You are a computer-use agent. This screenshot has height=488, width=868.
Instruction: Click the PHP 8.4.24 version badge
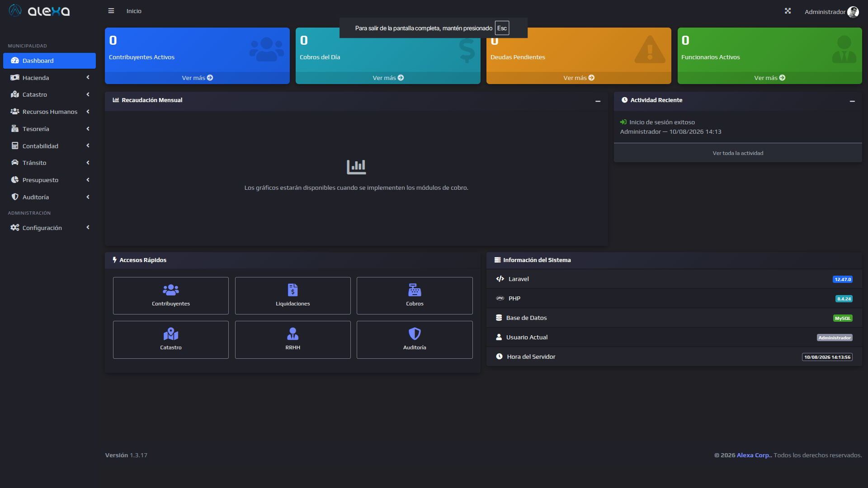coord(844,299)
